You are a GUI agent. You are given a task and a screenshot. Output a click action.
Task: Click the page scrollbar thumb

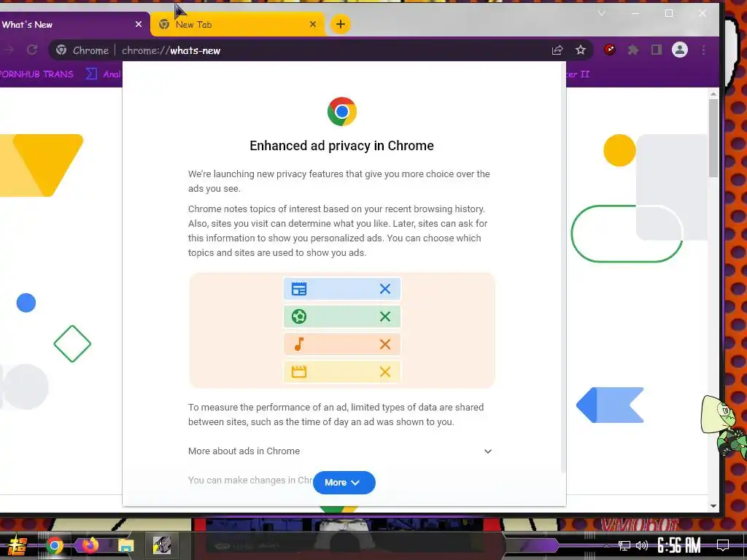click(713, 138)
